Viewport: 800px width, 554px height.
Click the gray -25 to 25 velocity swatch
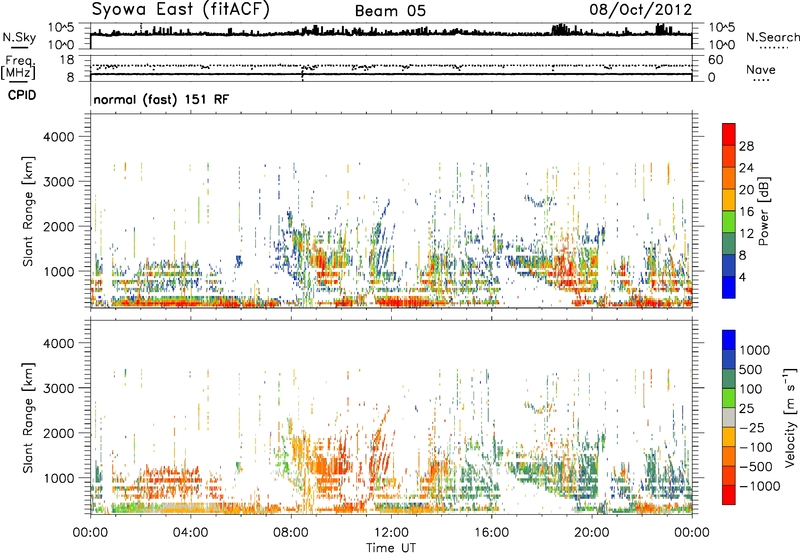729,417
